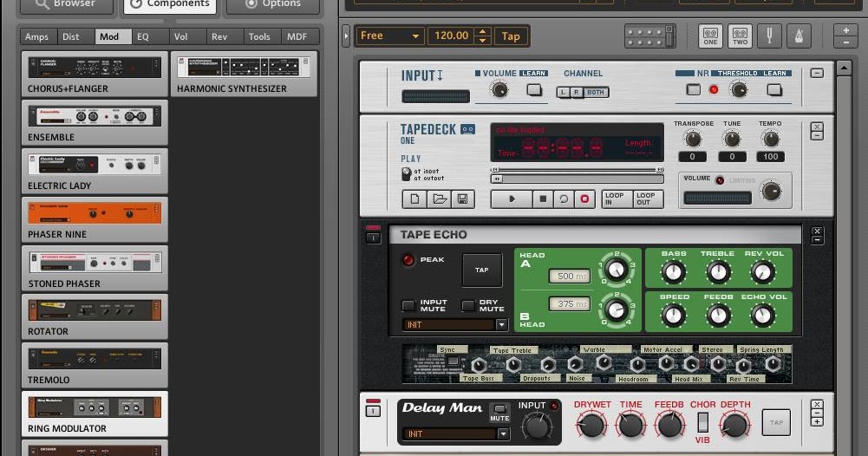The height and width of the screenshot is (456, 868).
Task: Enable Tape Echo Dry Mute
Action: tap(468, 305)
